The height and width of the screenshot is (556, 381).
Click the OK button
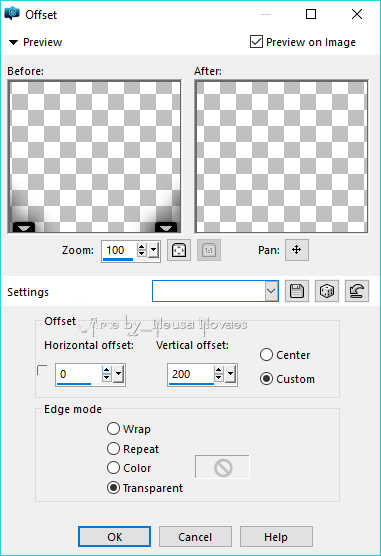click(x=115, y=536)
